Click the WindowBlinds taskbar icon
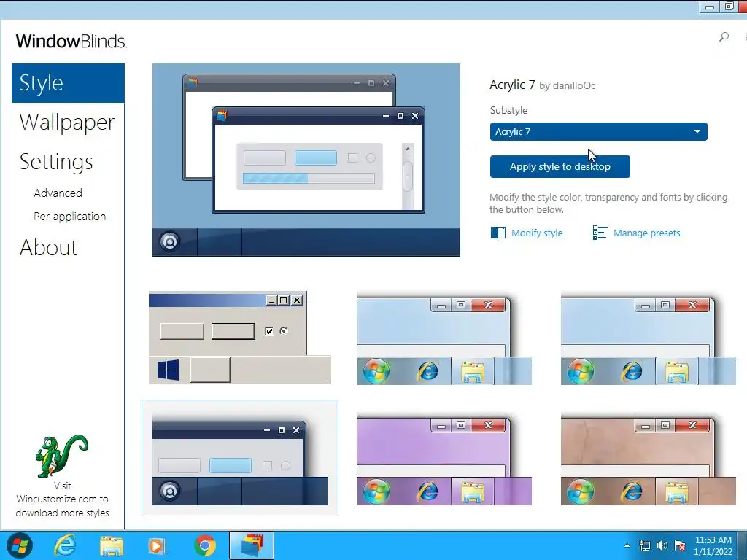This screenshot has width=747, height=560. coord(252,545)
